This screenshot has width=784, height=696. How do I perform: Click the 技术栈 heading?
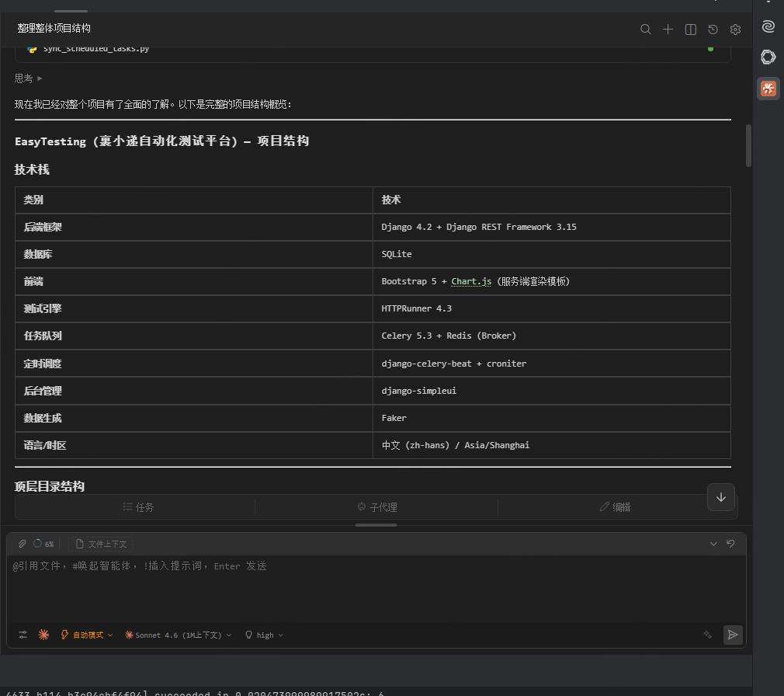(x=32, y=169)
